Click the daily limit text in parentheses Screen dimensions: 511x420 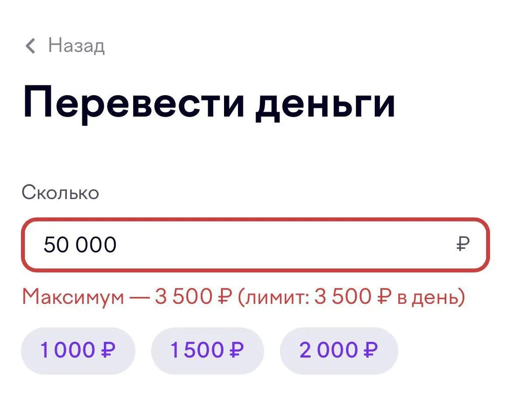click(x=351, y=297)
